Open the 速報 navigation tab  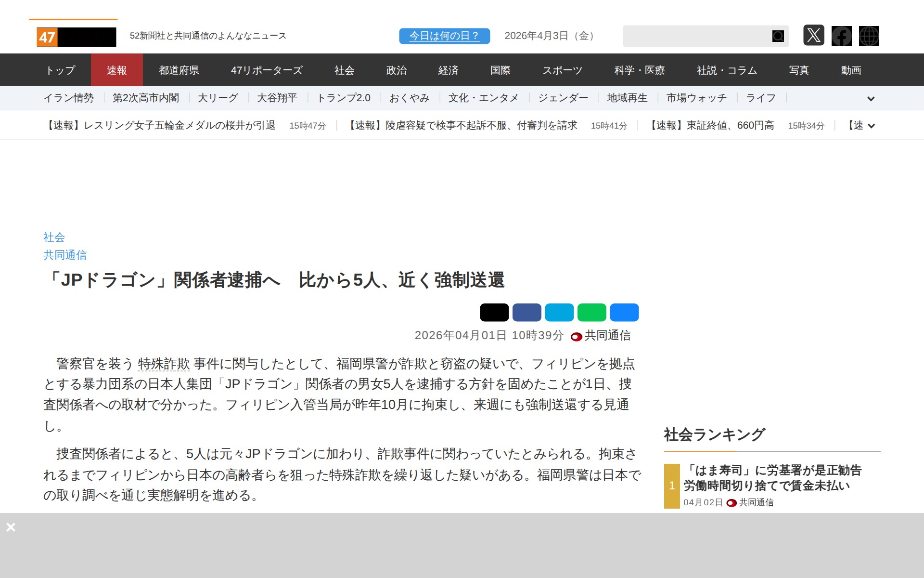[116, 70]
